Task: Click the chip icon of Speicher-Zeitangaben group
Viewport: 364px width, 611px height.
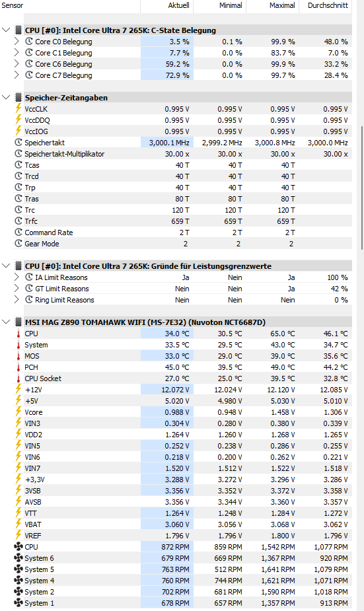Action: click(x=18, y=97)
